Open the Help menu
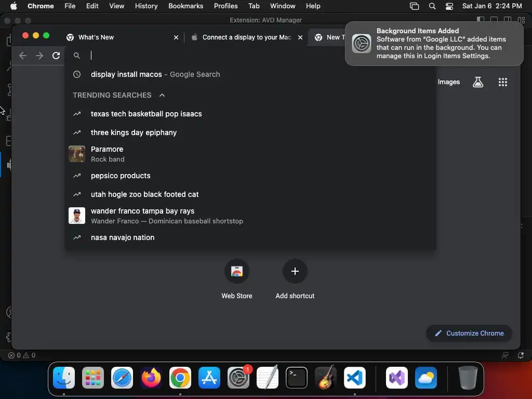Image resolution: width=532 pixels, height=399 pixels. point(313,6)
